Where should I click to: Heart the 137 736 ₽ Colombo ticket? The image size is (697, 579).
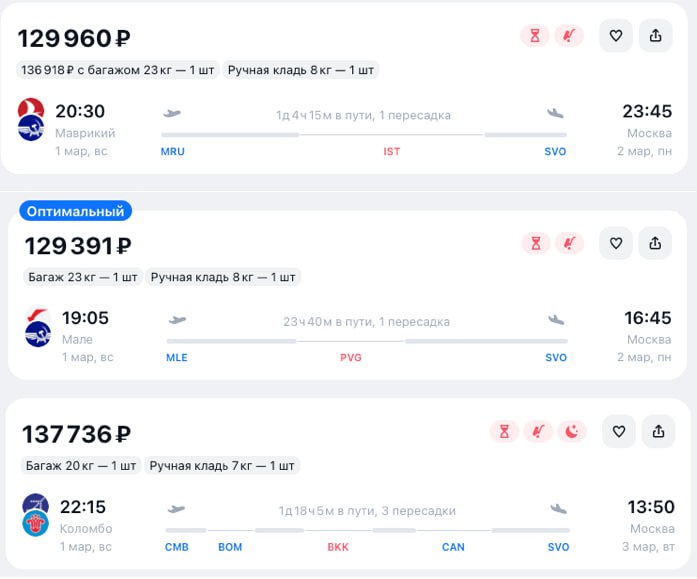(618, 432)
